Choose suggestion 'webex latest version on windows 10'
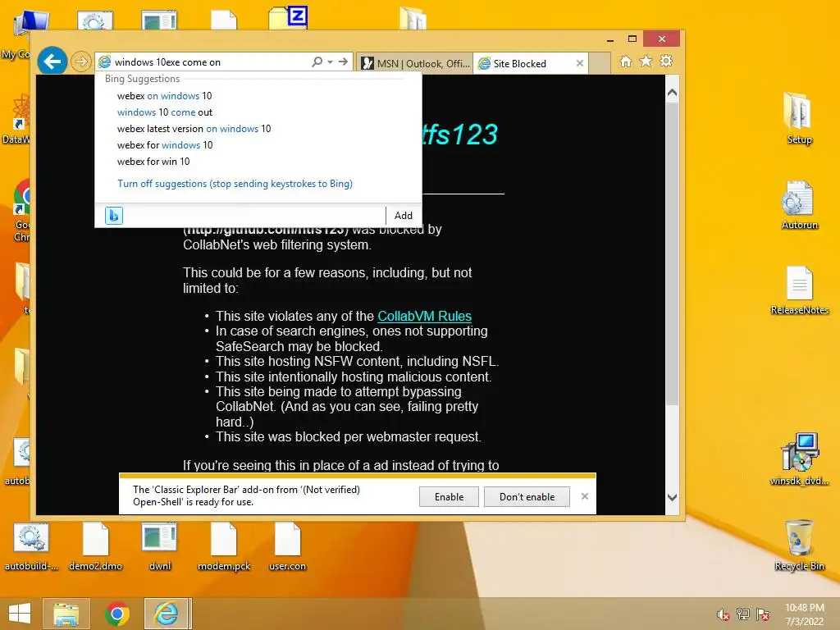 (194, 129)
